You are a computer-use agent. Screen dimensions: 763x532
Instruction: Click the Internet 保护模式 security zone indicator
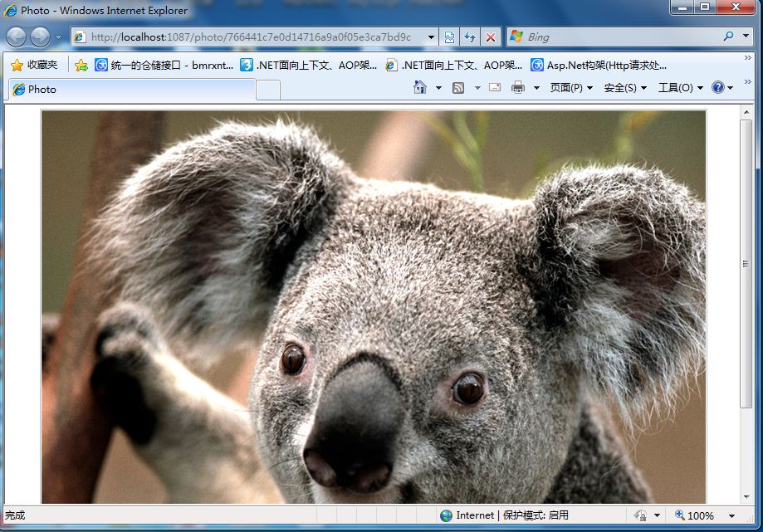[x=504, y=515]
